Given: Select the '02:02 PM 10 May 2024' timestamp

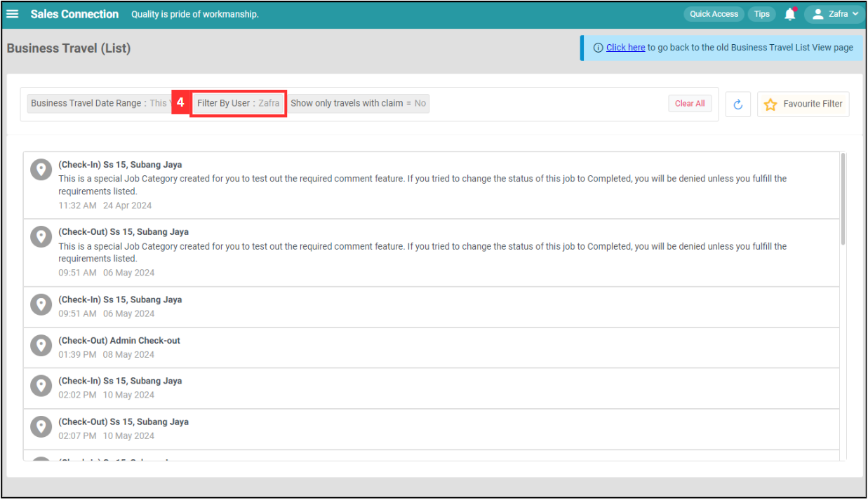Looking at the screenshot, I should click(x=107, y=395).
